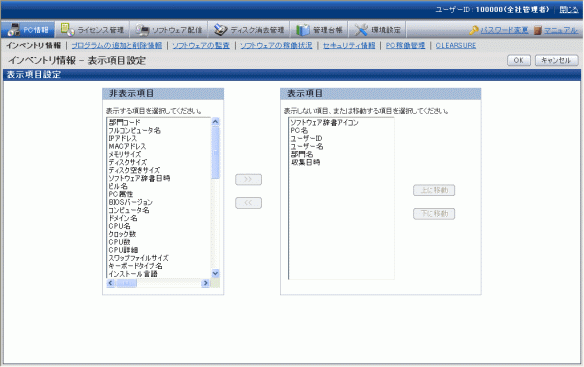Click the key icon for password change
Viewport: 584px width, 367px height.
coord(474,30)
